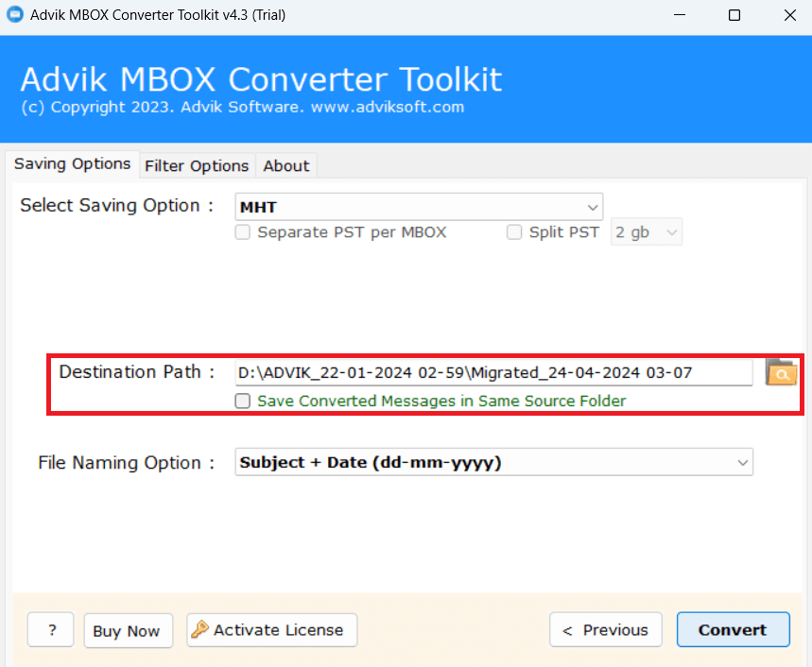Open the Select Saving Option dropdown showing MHT
812x667 pixels.
(419, 207)
